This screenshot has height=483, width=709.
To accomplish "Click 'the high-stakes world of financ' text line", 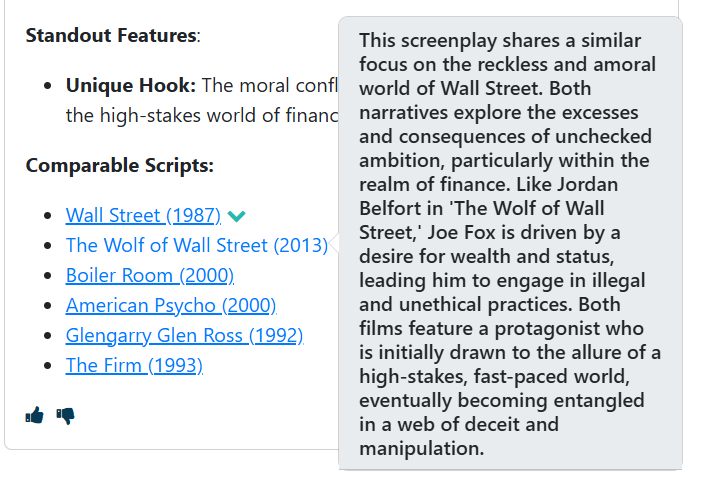I will pyautogui.click(x=202, y=115).
